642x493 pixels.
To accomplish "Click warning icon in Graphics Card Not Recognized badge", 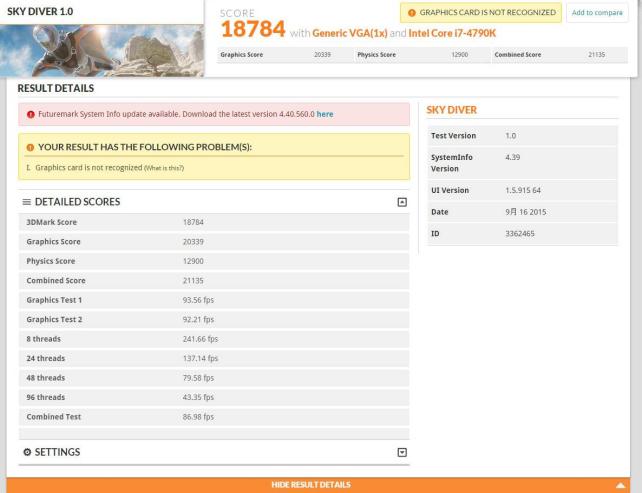I will pos(412,13).
